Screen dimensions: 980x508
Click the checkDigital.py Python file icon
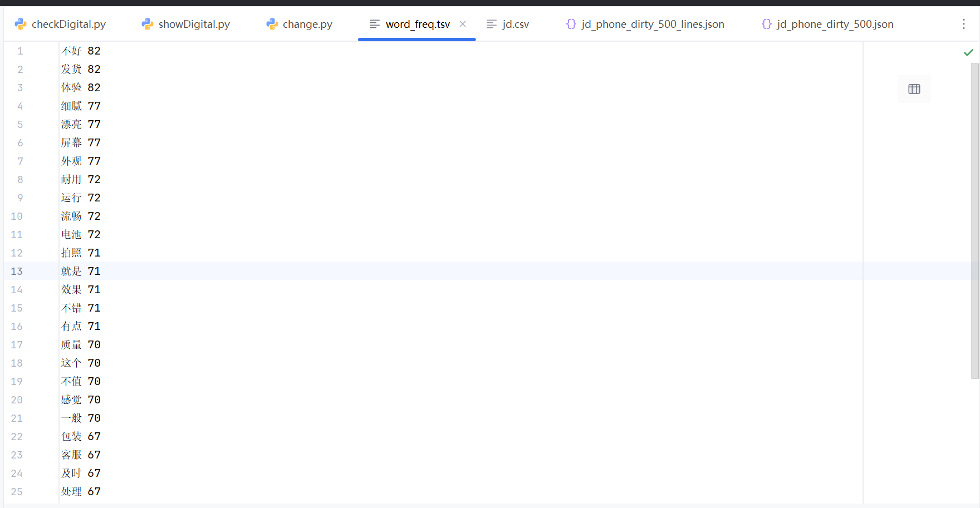pos(21,24)
